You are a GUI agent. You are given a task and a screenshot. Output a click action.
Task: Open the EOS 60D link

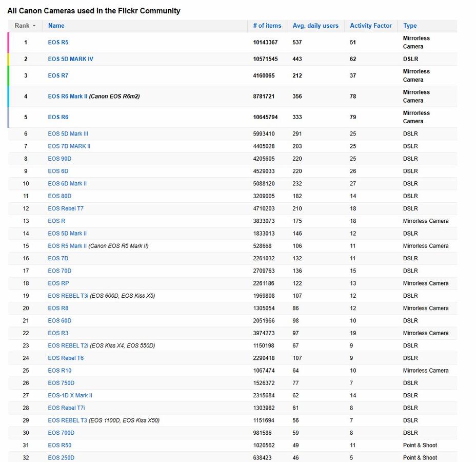pos(60,321)
